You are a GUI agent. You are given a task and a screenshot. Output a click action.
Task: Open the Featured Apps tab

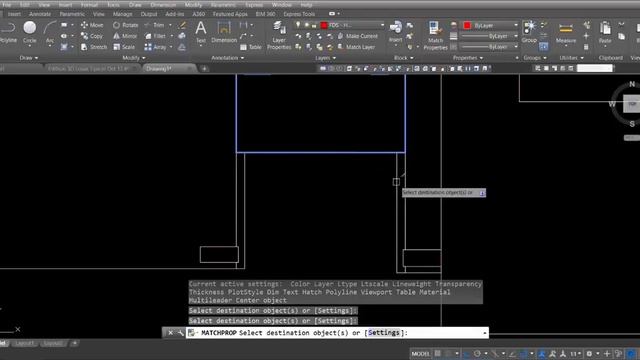coord(230,14)
